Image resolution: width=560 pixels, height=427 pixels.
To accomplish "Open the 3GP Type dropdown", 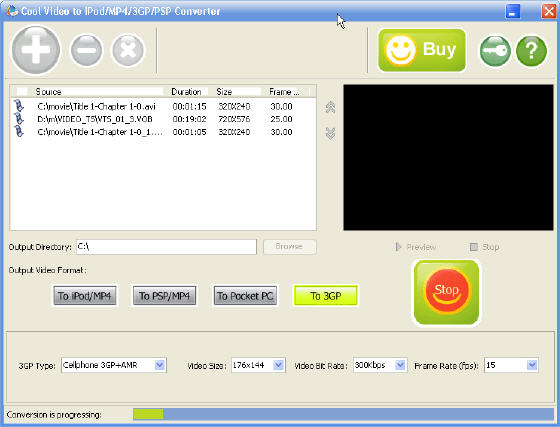I will [x=160, y=365].
